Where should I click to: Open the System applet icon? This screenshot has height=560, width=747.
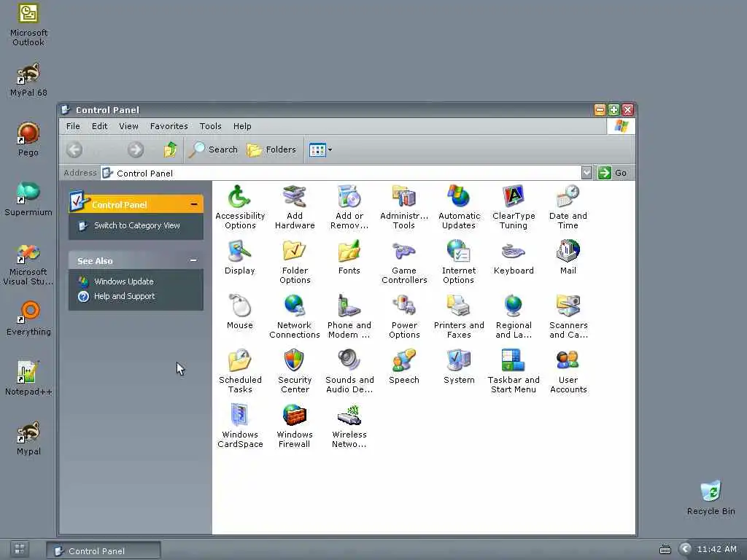[459, 360]
